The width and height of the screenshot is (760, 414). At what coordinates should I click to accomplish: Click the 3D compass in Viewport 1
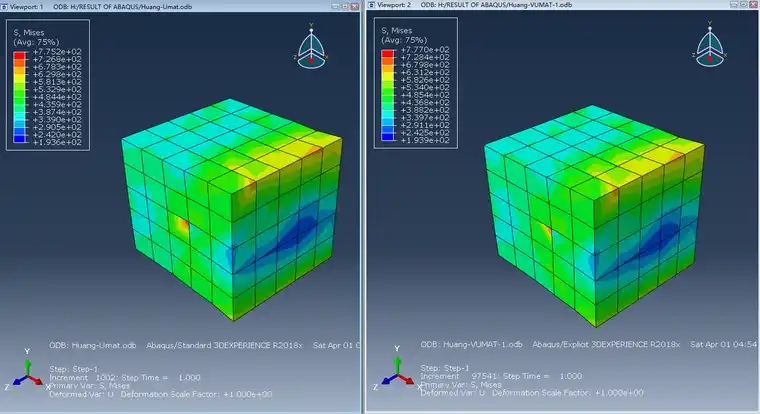(311, 46)
